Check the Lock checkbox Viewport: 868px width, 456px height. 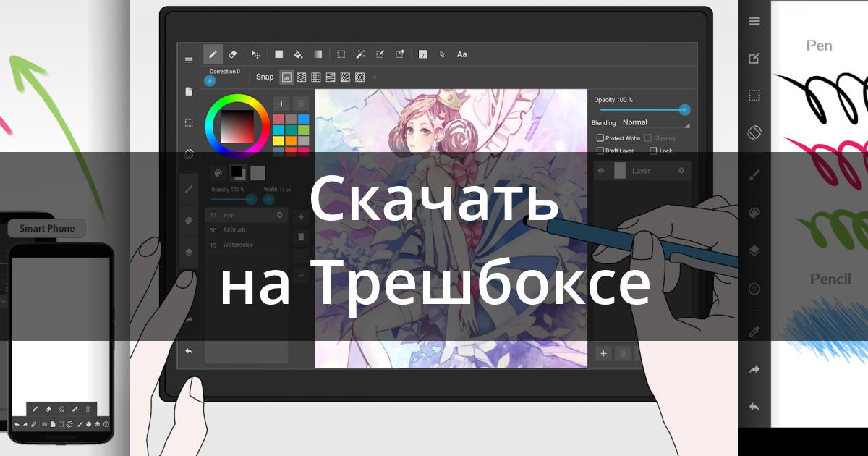[x=653, y=151]
